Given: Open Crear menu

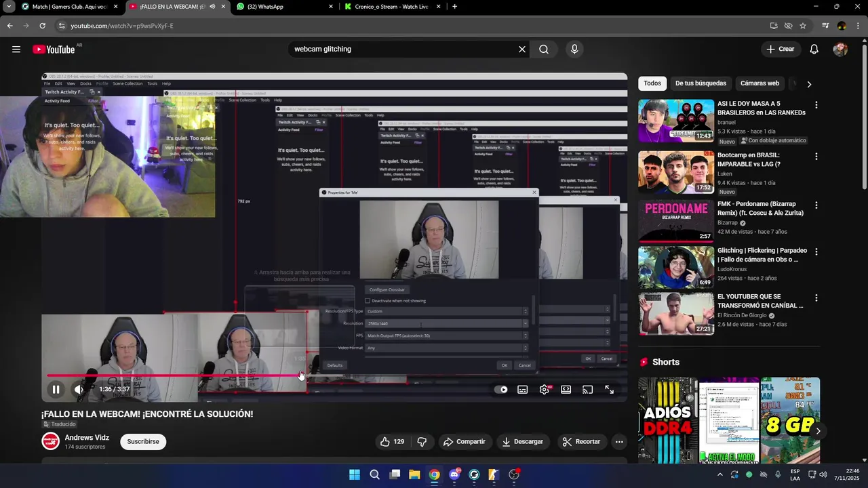Looking at the screenshot, I should pos(781,49).
